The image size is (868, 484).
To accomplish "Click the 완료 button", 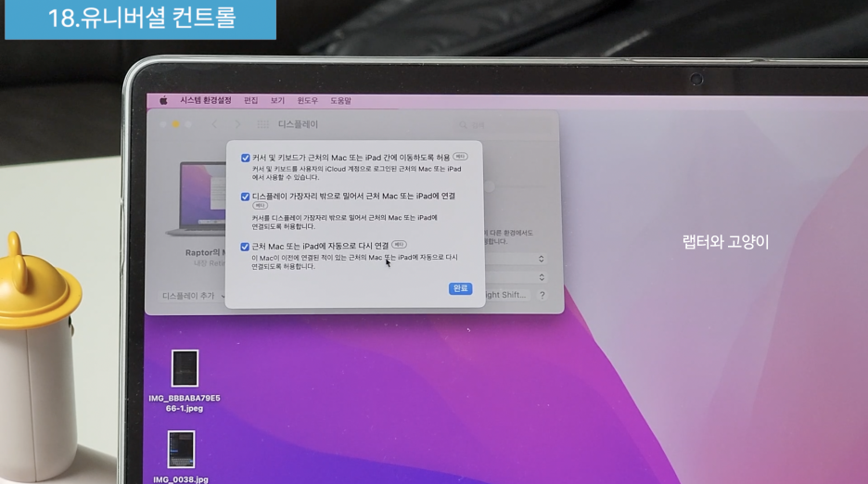I will coord(460,288).
